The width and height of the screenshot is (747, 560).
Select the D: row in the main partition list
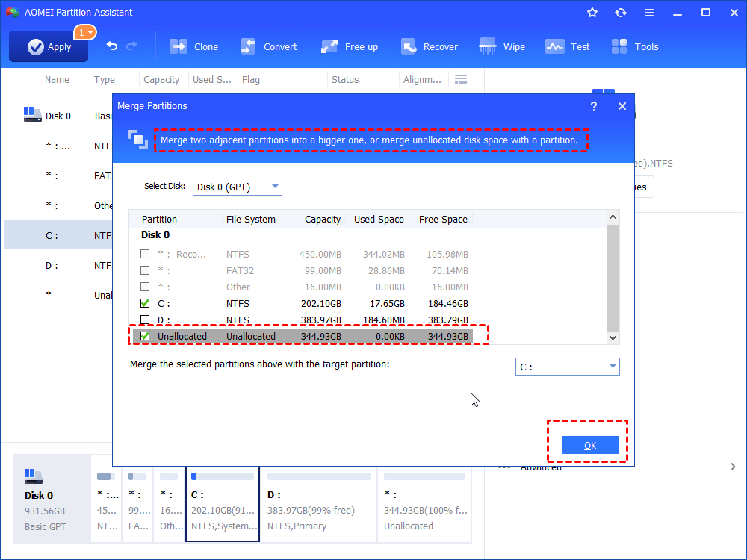[58, 265]
